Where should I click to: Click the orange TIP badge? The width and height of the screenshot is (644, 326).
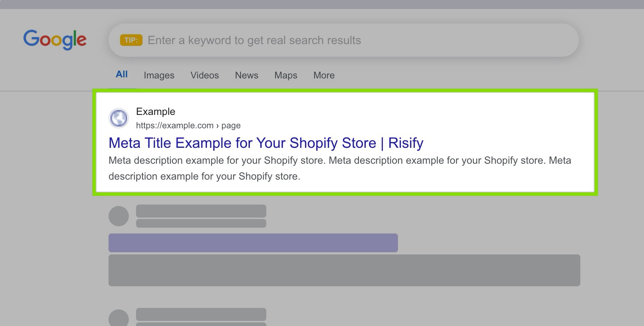click(131, 40)
